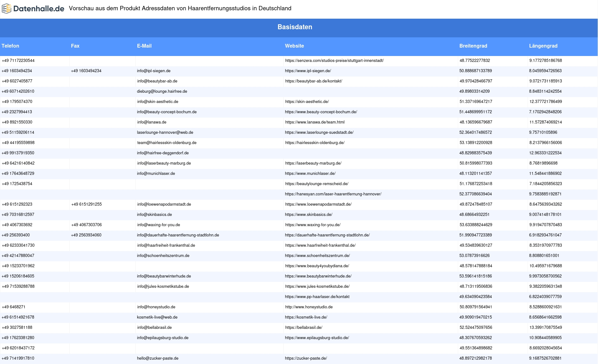The width and height of the screenshot is (598, 364).
Task: Open laserbeauty-marburg.de website link
Action: 313,163
